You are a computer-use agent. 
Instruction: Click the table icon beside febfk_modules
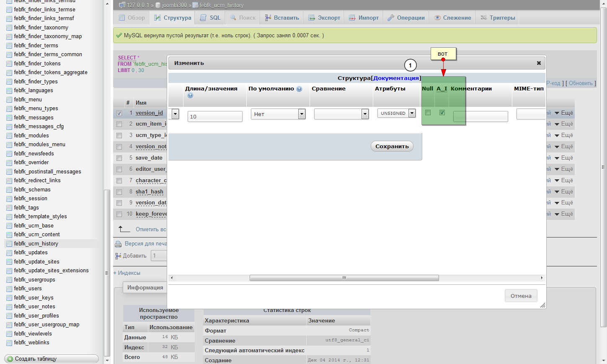point(9,136)
